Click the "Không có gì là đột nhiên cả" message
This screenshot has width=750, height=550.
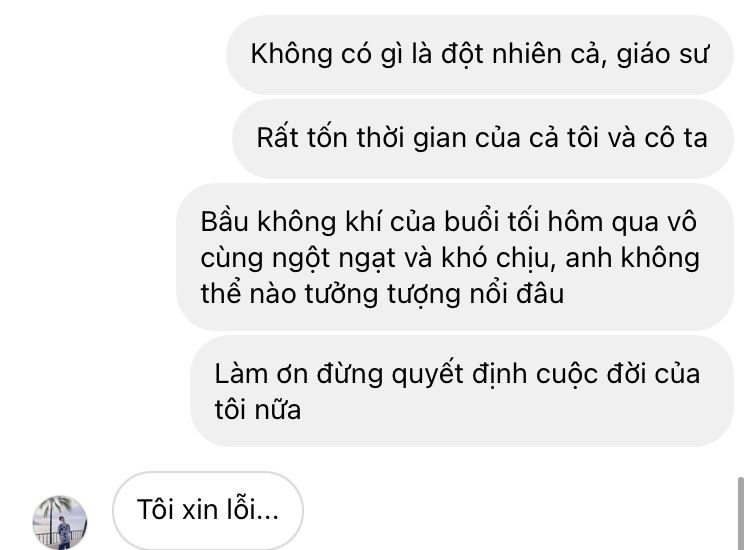click(x=480, y=55)
